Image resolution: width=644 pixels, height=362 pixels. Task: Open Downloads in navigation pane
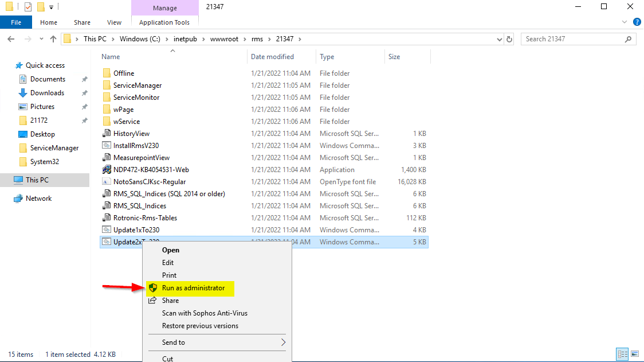[47, 93]
